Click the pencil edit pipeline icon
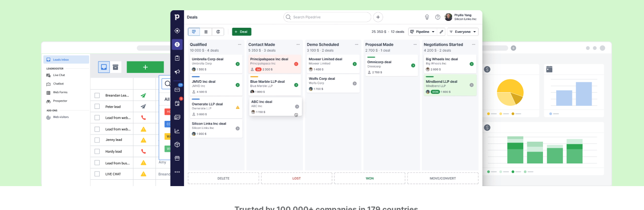Screen dimensions: 644x210 442,32
